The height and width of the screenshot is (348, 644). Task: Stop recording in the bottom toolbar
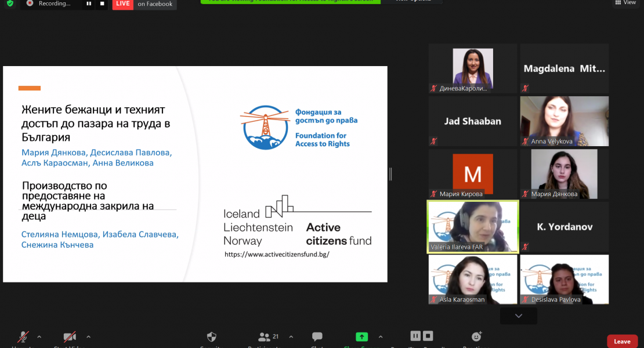point(428,336)
